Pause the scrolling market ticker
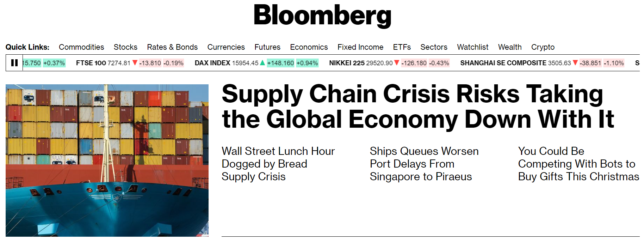Image resolution: width=644 pixels, height=242 pixels. (x=14, y=63)
